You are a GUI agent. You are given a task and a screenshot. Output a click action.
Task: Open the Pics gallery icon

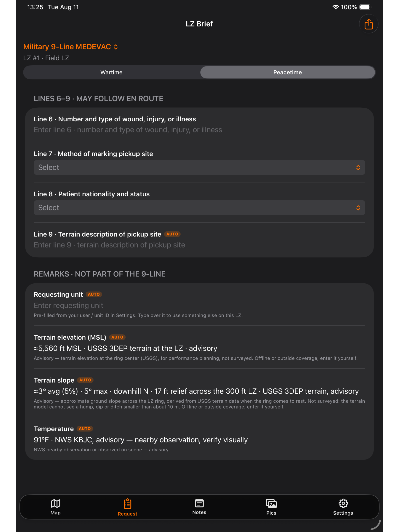tap(271, 503)
